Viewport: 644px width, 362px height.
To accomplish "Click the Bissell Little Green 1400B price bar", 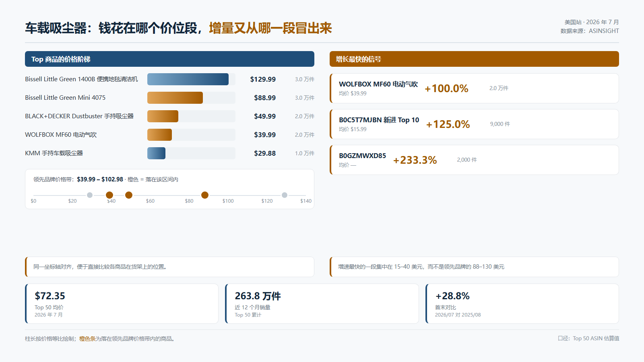I will point(188,79).
